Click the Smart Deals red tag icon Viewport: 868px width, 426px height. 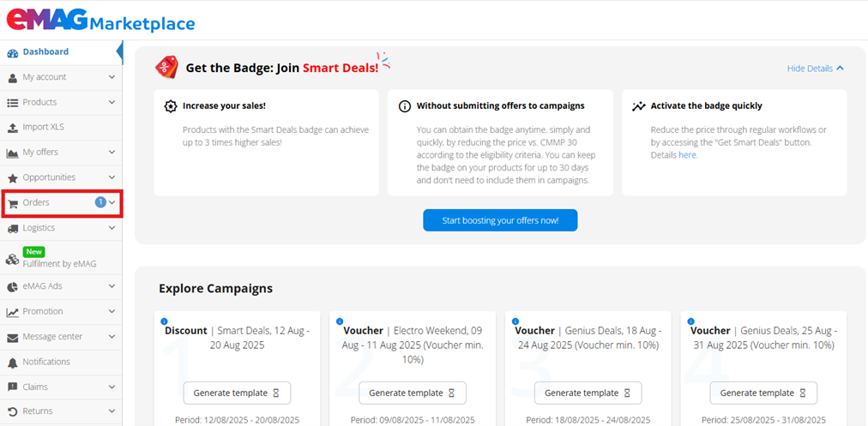166,67
